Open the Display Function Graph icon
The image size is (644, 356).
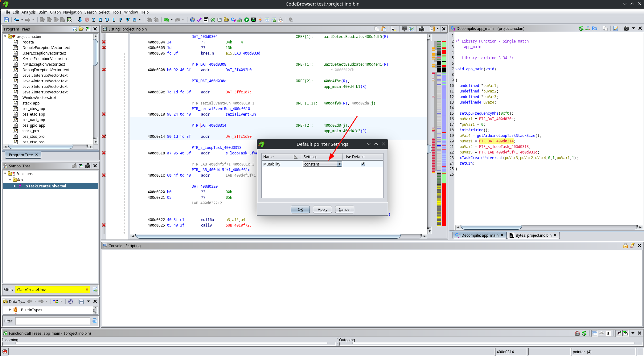click(x=240, y=20)
